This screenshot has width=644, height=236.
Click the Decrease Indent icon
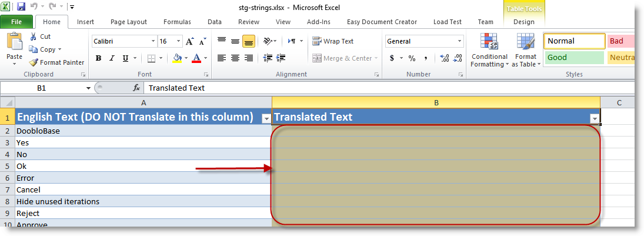click(268, 58)
